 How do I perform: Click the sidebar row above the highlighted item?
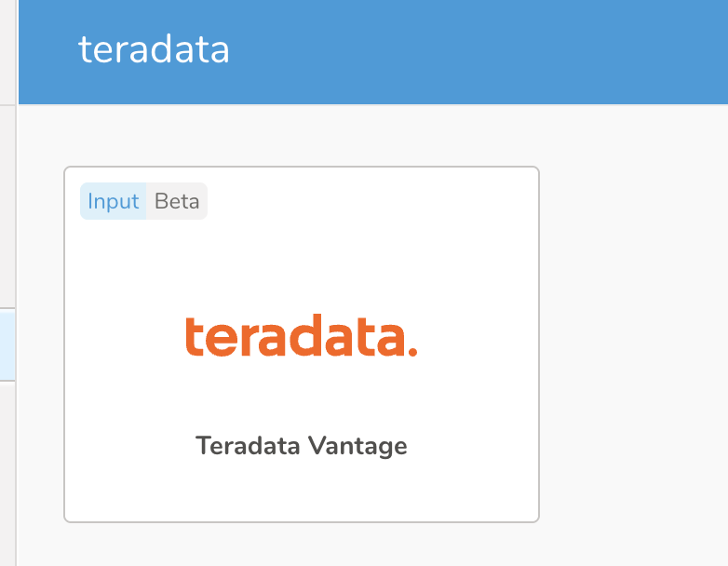coord(8,205)
